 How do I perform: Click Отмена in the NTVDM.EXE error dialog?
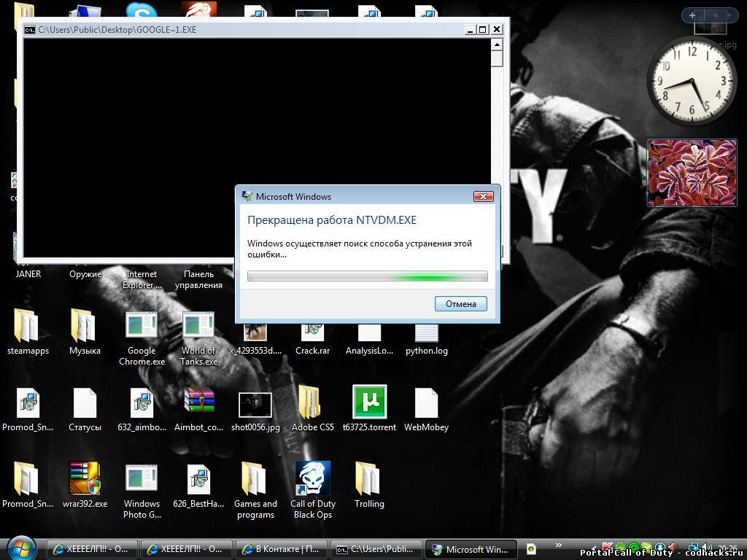click(x=461, y=304)
